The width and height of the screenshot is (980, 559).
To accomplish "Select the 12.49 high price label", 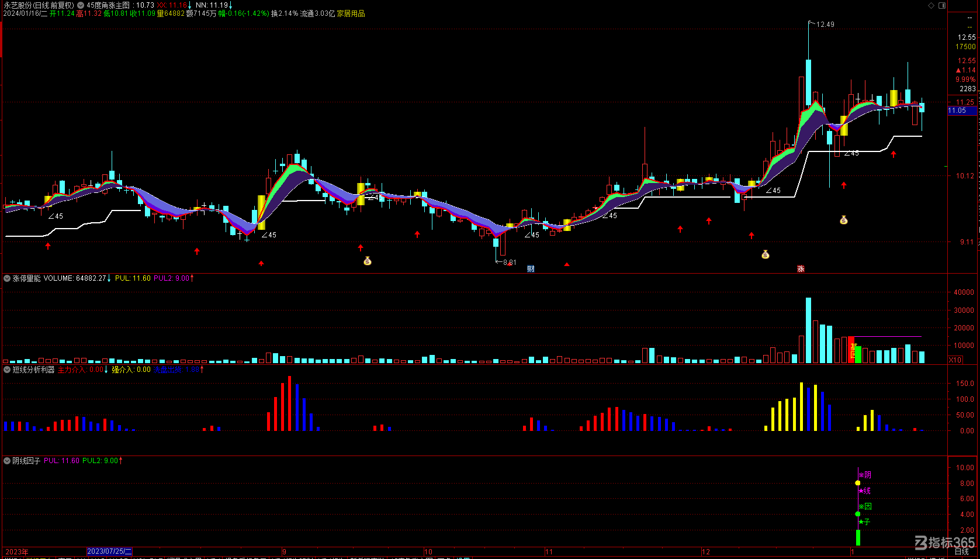I will click(825, 25).
